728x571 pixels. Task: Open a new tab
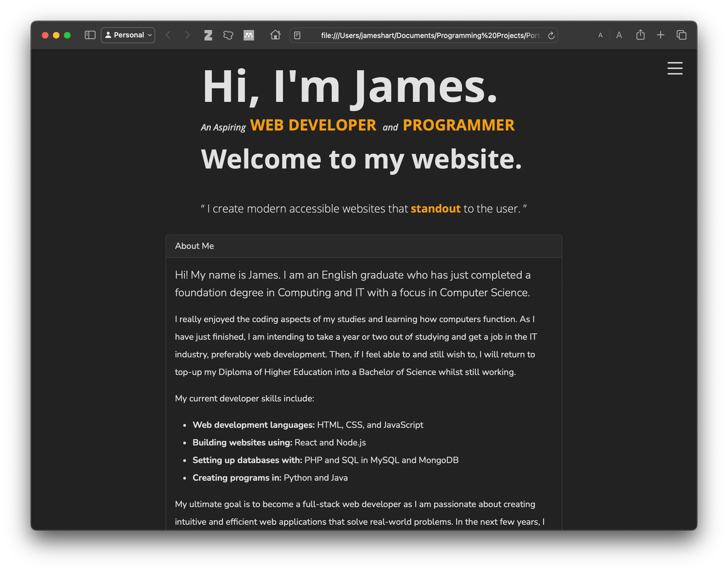pos(660,35)
